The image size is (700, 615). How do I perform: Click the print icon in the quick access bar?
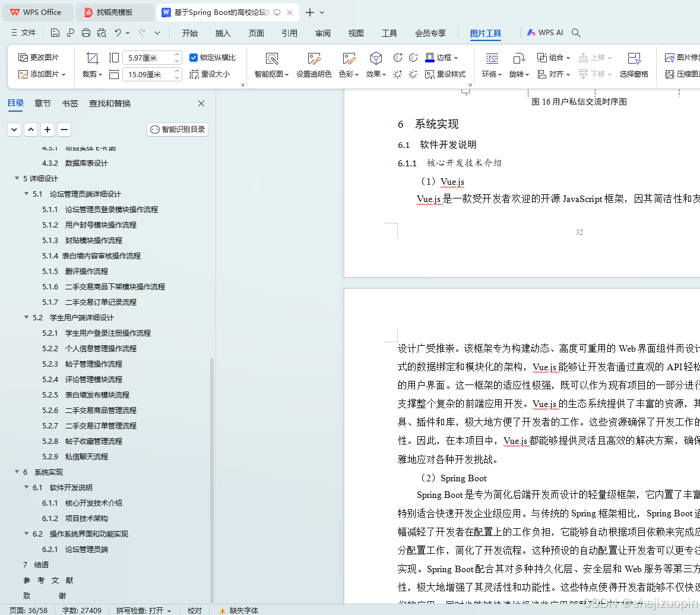[86, 33]
